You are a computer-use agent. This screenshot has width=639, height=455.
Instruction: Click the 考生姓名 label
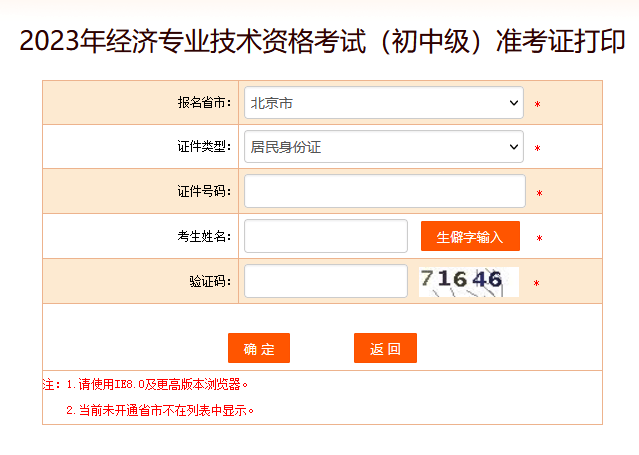204,236
